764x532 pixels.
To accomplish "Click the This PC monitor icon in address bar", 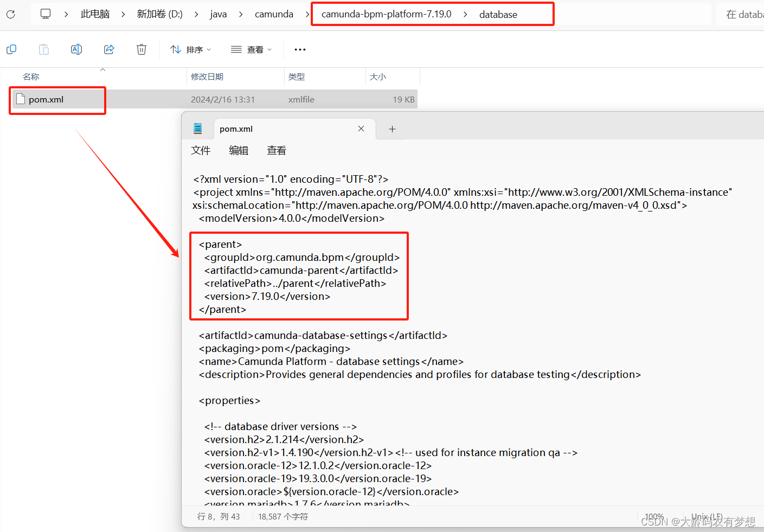I will tap(46, 14).
